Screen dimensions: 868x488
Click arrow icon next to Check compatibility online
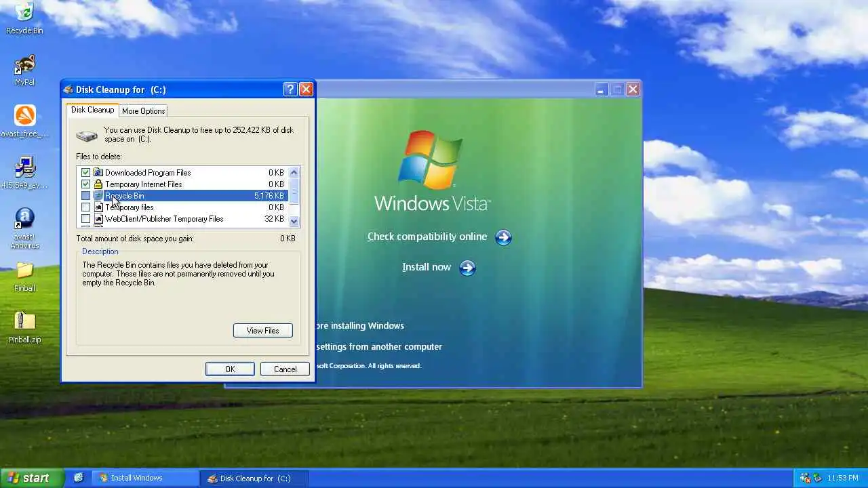pyautogui.click(x=503, y=237)
